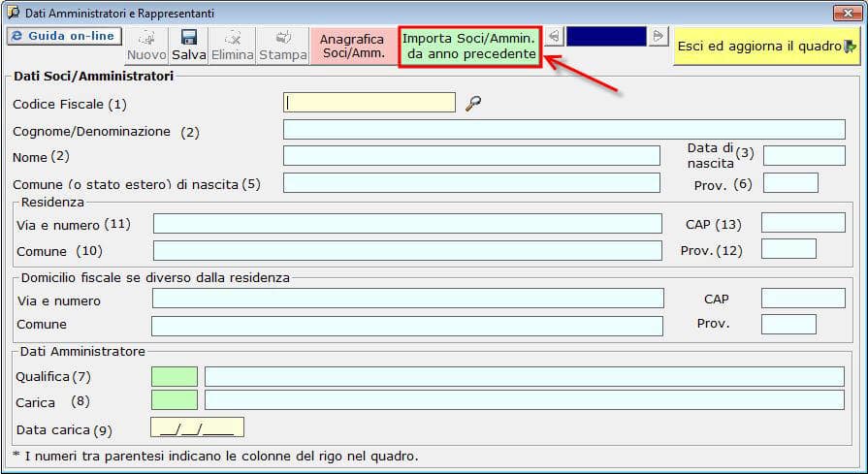Open Guida on-line help

point(63,36)
